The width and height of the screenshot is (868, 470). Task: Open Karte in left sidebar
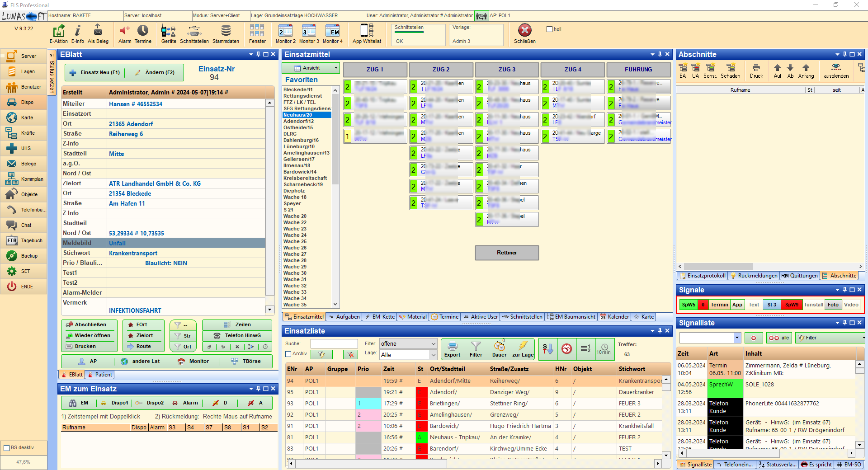coord(27,117)
